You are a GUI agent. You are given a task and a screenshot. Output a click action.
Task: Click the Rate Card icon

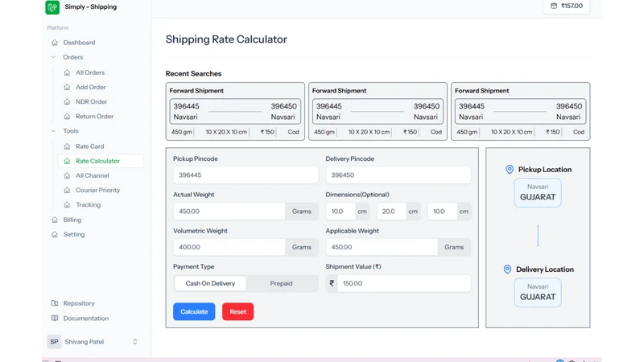point(67,146)
